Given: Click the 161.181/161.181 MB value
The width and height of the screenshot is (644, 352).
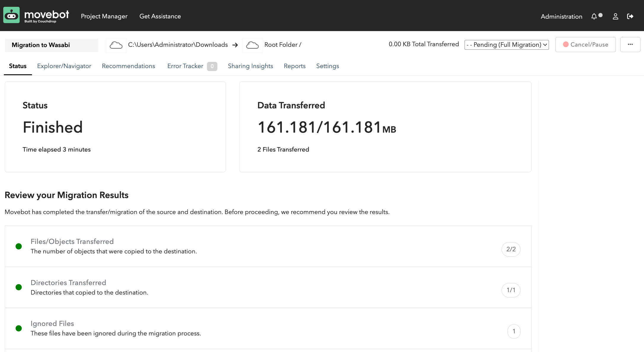Looking at the screenshot, I should point(327,127).
